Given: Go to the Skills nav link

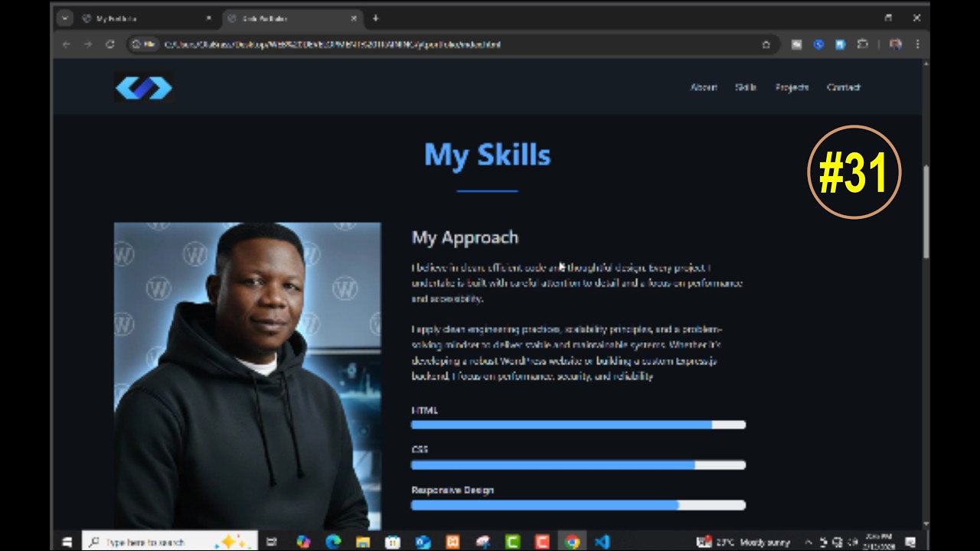Looking at the screenshot, I should [746, 87].
